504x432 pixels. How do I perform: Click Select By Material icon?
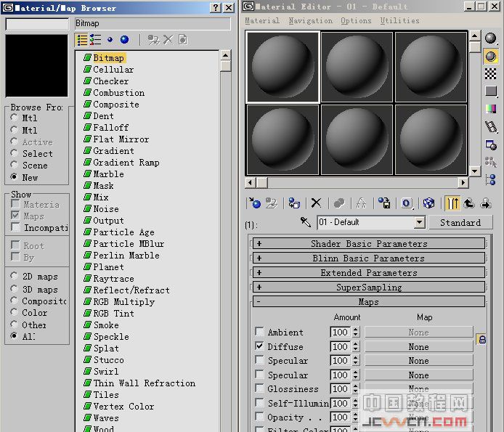click(490, 162)
